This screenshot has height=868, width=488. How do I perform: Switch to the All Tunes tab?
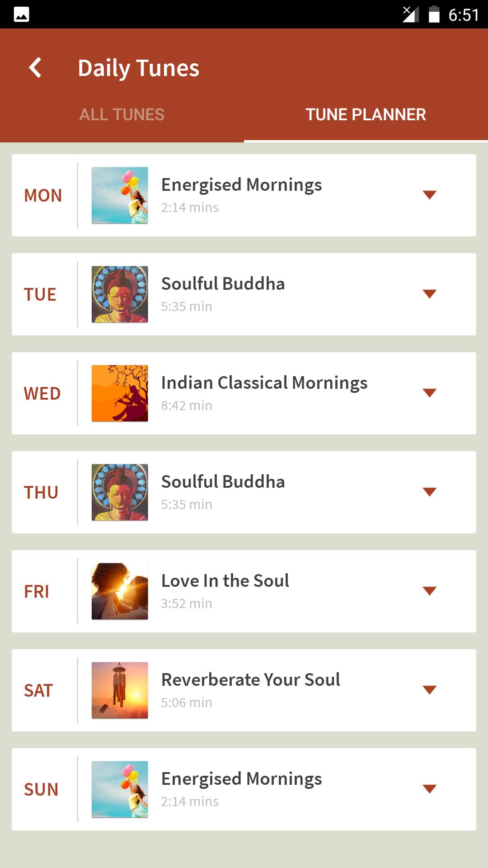[122, 115]
